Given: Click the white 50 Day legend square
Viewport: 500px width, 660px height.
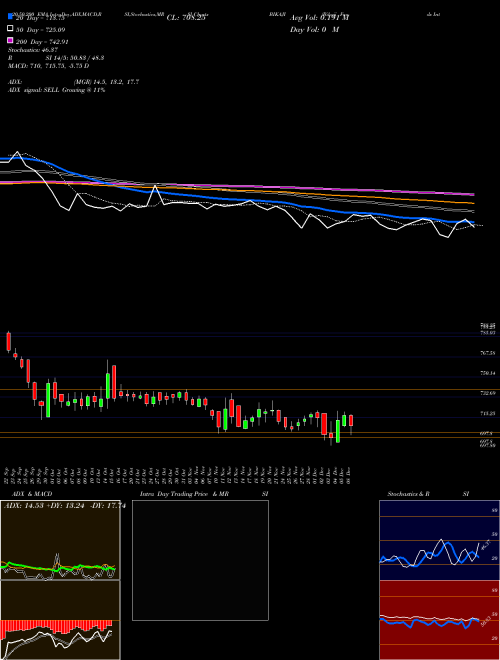Looking at the screenshot, I should [x=10, y=29].
